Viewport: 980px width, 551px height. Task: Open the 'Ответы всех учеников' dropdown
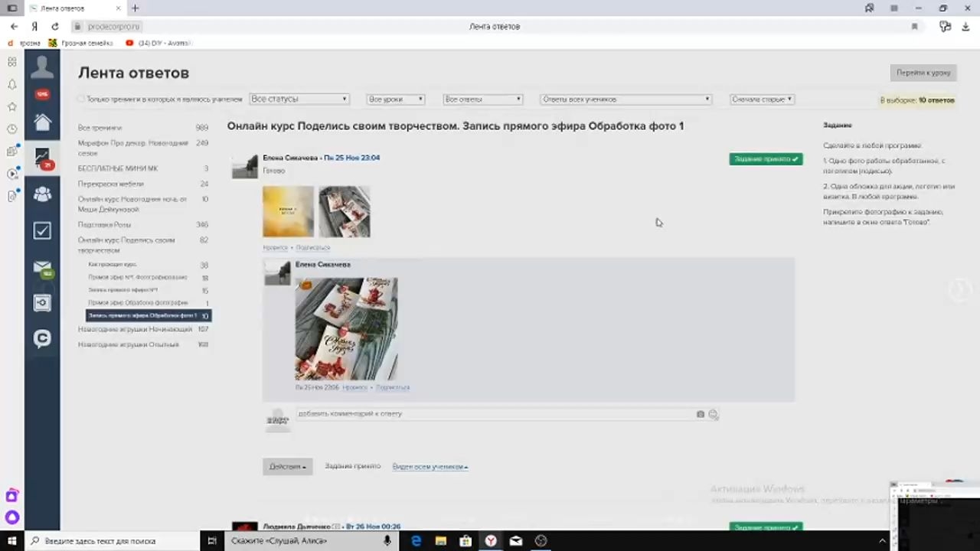coord(626,99)
